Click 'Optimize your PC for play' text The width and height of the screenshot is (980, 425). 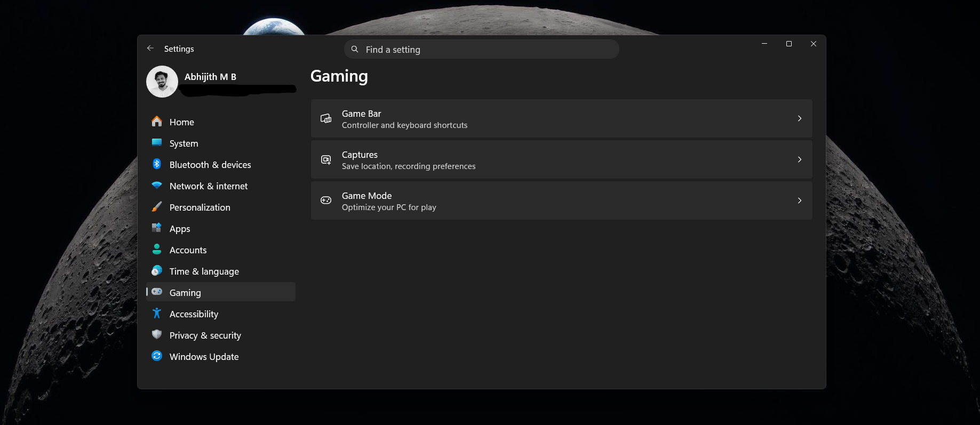[x=389, y=207]
